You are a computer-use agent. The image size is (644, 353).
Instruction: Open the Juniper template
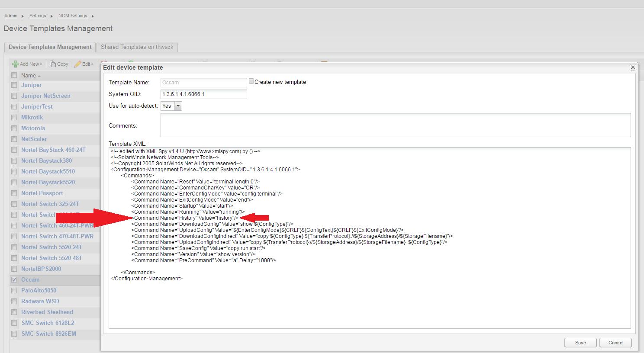pyautogui.click(x=32, y=85)
